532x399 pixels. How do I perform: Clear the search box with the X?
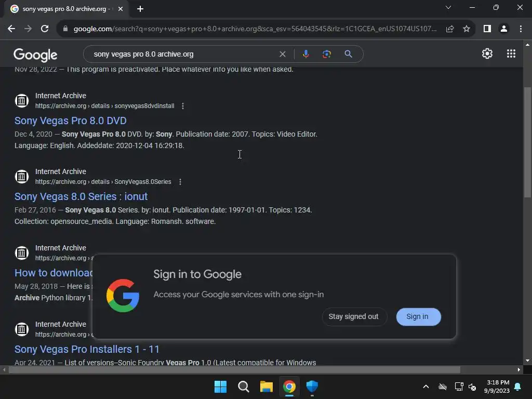point(282,54)
